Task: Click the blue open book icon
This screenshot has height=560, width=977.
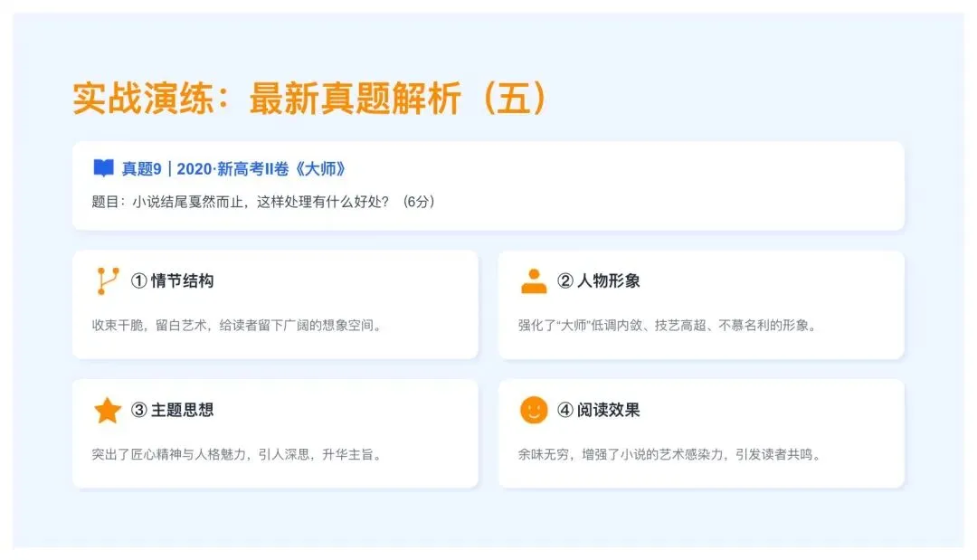Action: [103, 167]
